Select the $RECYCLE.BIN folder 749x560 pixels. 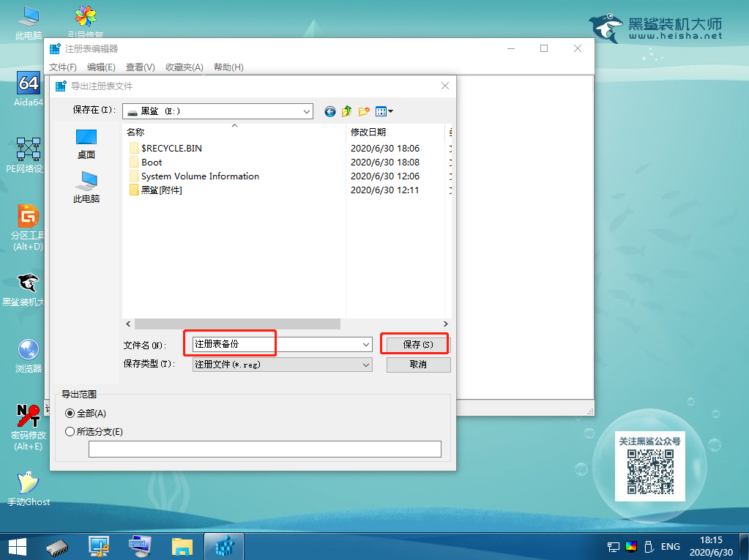click(x=165, y=149)
